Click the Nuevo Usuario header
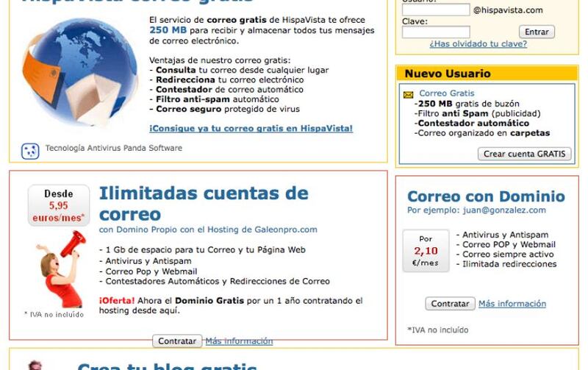Screen dimensions: 588x370 click(x=487, y=73)
